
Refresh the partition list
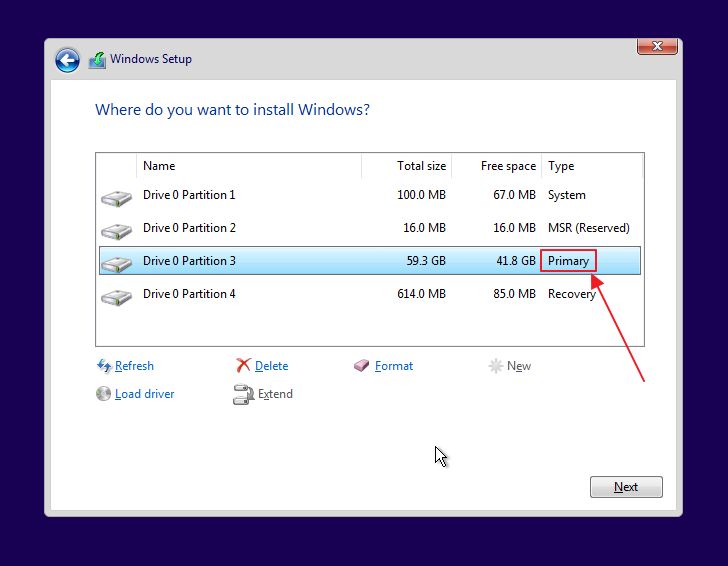134,366
